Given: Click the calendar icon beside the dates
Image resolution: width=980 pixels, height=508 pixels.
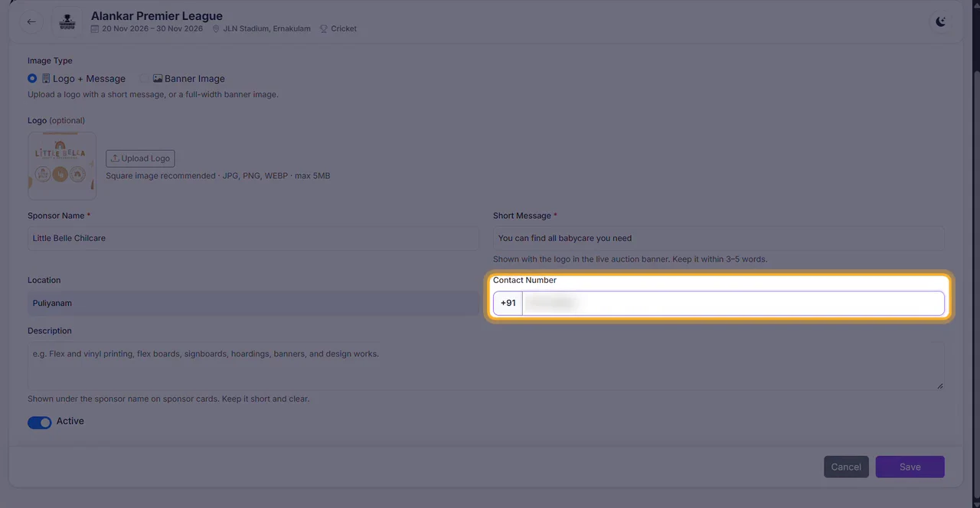Looking at the screenshot, I should point(95,29).
